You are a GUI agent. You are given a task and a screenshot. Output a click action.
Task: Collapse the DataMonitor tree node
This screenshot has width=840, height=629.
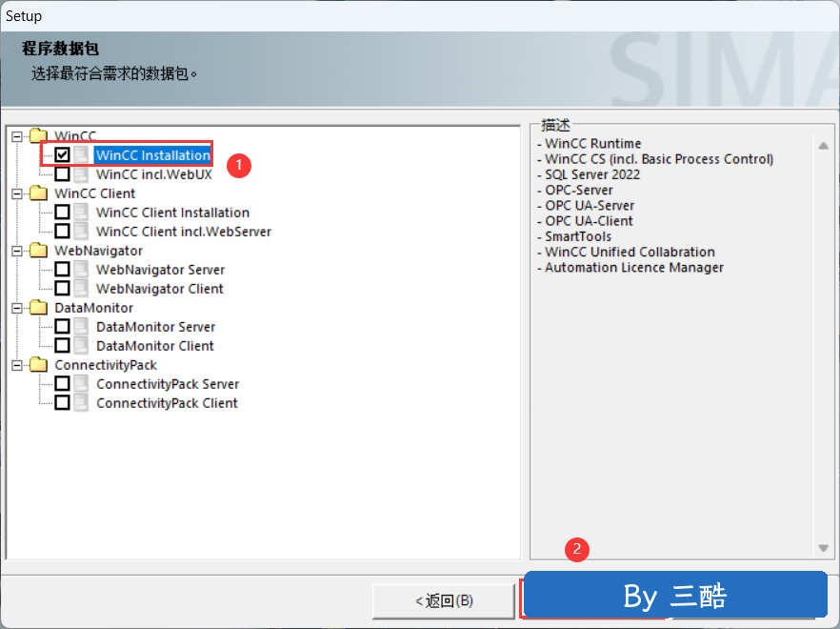[17, 308]
